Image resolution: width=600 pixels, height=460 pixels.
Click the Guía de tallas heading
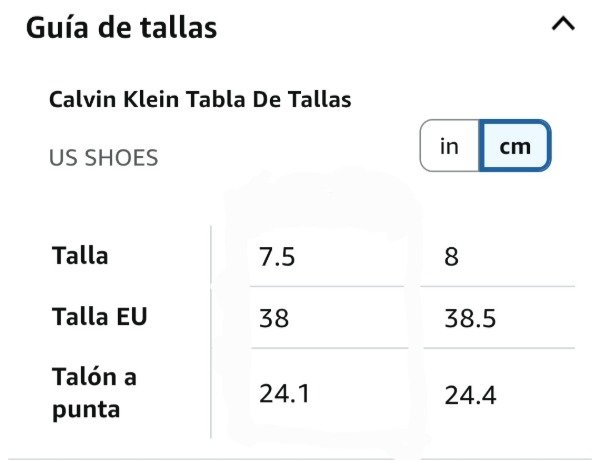120,27
